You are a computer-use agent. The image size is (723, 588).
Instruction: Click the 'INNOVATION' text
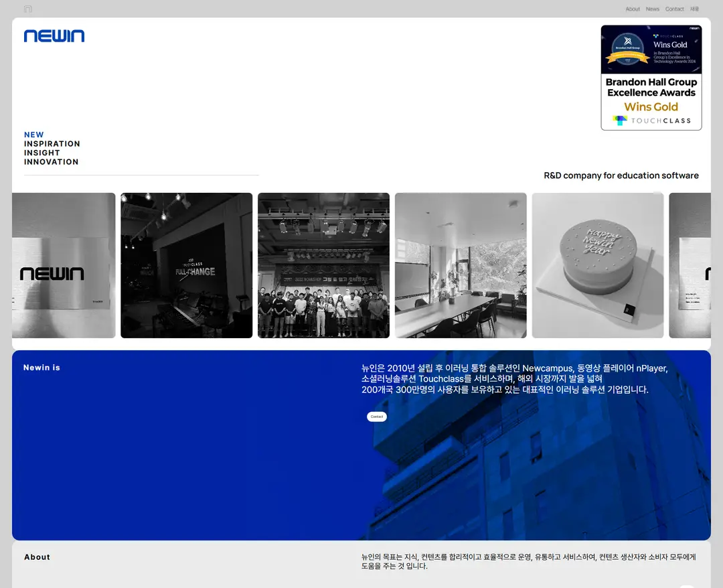(51, 162)
